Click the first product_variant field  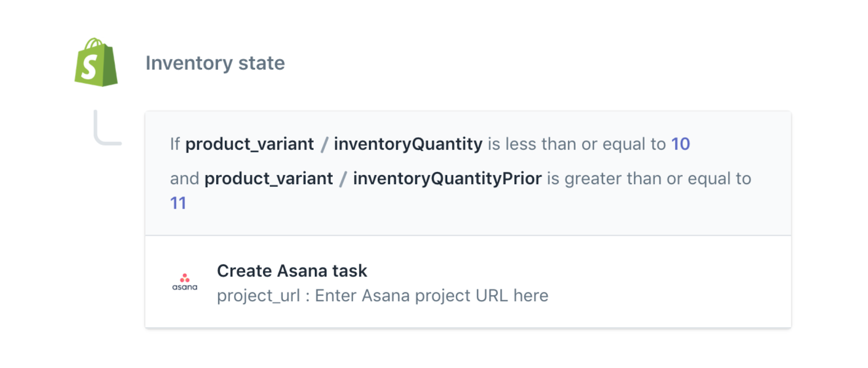(x=249, y=144)
